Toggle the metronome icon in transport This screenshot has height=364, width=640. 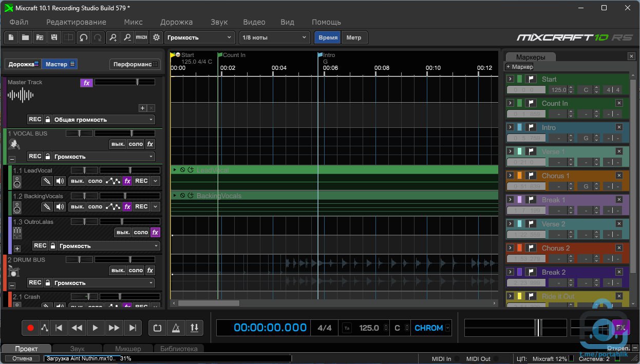point(176,328)
